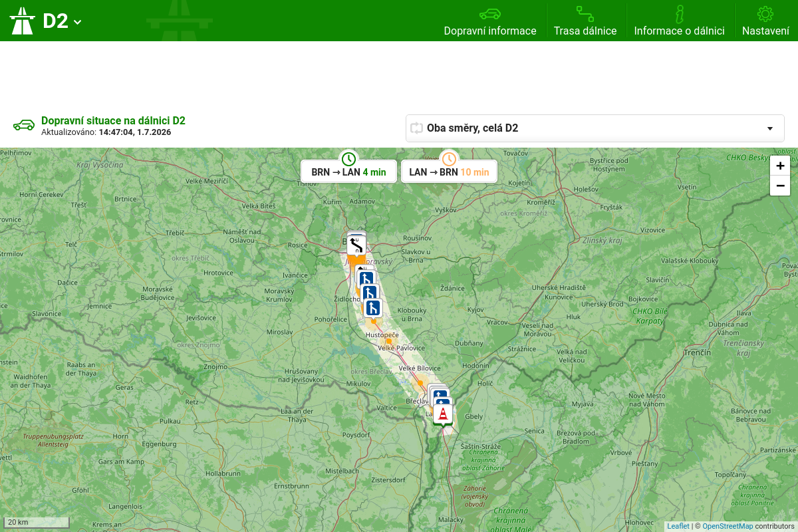Zoom out on the map
This screenshot has width=798, height=532.
pyautogui.click(x=780, y=186)
